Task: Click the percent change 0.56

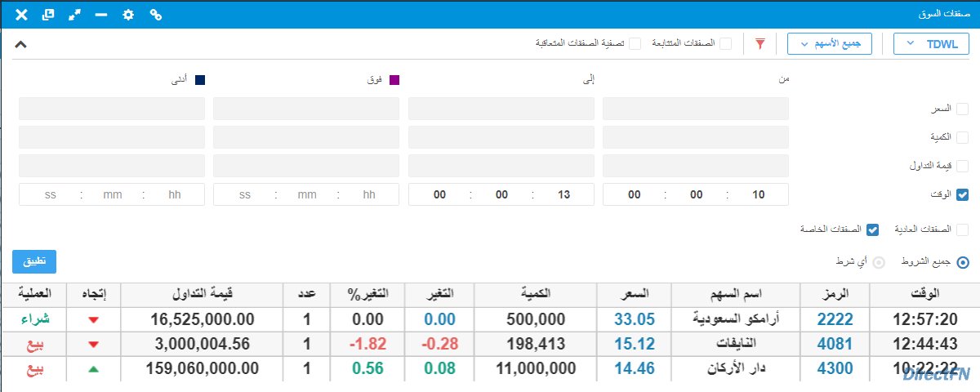Action: click(x=369, y=368)
